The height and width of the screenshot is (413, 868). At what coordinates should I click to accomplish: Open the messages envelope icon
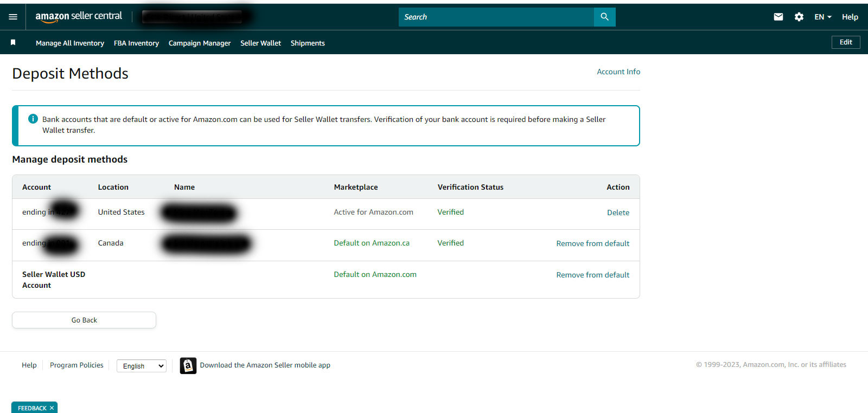coord(778,17)
